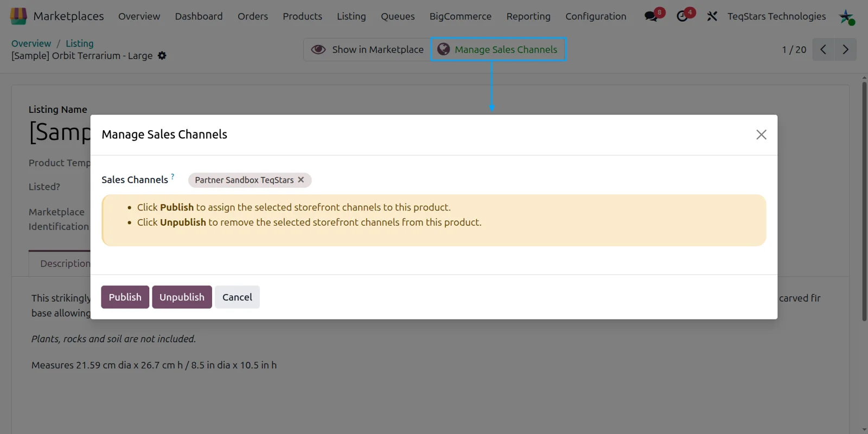This screenshot has height=434, width=868.
Task: Switch company via TeqStars Technologies
Action: coord(776,16)
